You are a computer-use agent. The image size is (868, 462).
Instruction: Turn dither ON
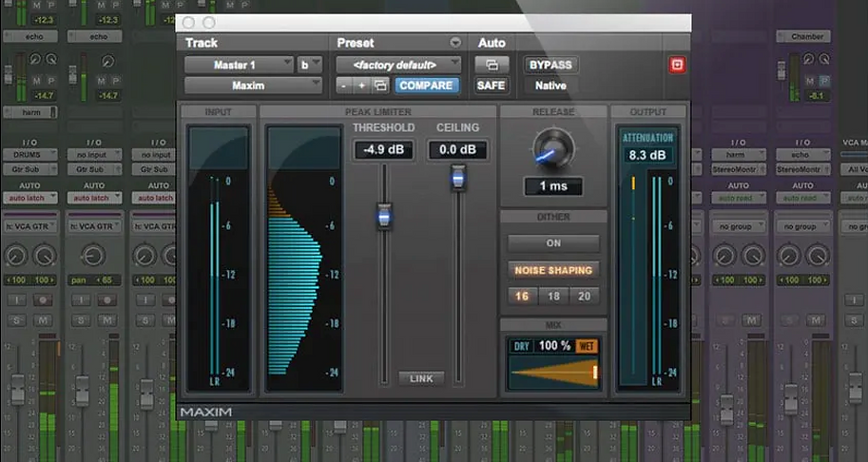point(553,243)
